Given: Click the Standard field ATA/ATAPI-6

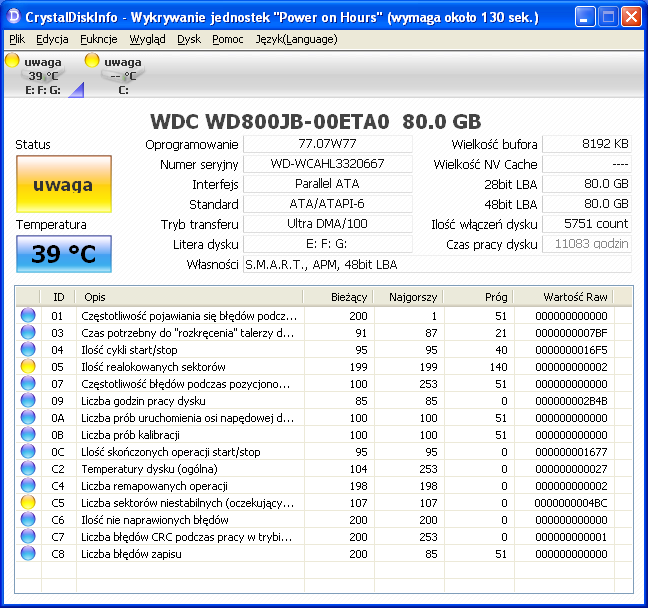Looking at the screenshot, I should tap(327, 204).
